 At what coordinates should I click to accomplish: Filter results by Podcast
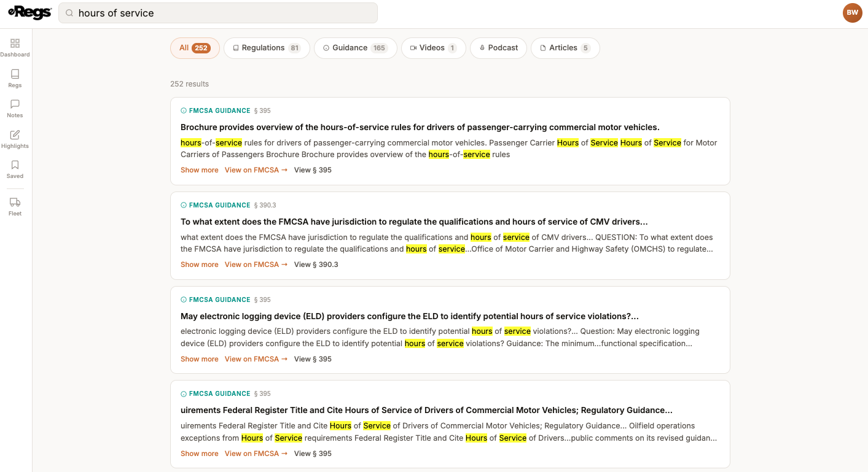pyautogui.click(x=498, y=48)
